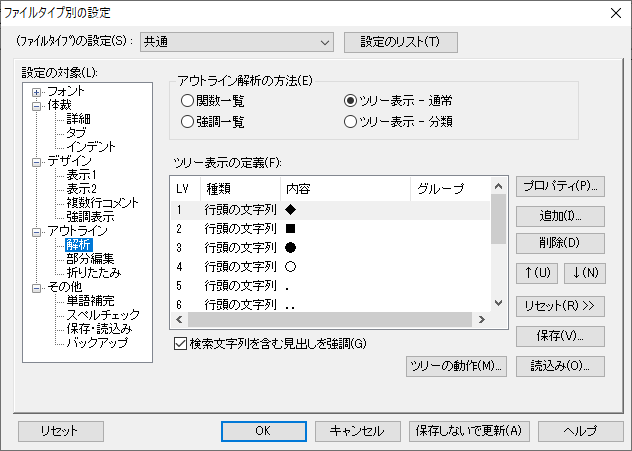Viewport: 632px width, 451px height.
Task: Select スペルチェック in the settings tree
Action: click(x=103, y=315)
